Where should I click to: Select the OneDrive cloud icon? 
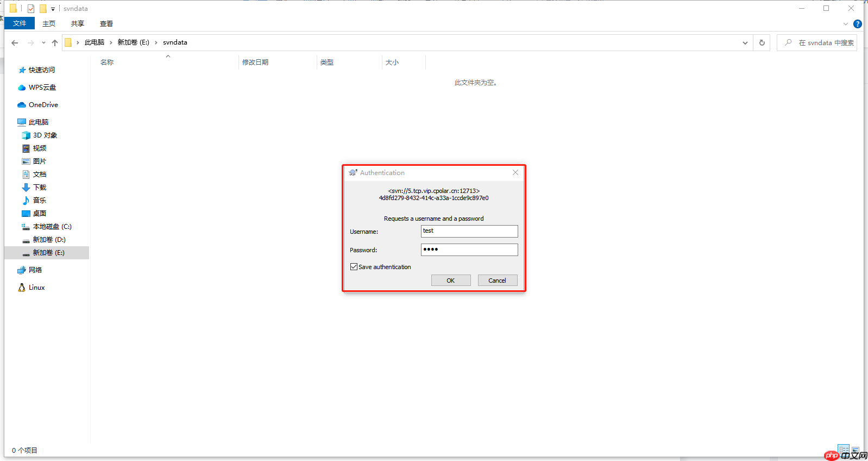coord(22,105)
